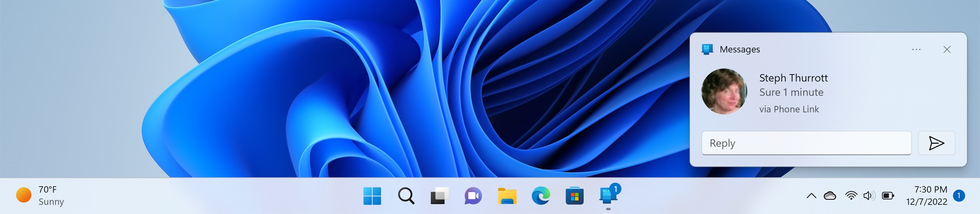Open Task View
The image size is (980, 214).
pos(439,196)
